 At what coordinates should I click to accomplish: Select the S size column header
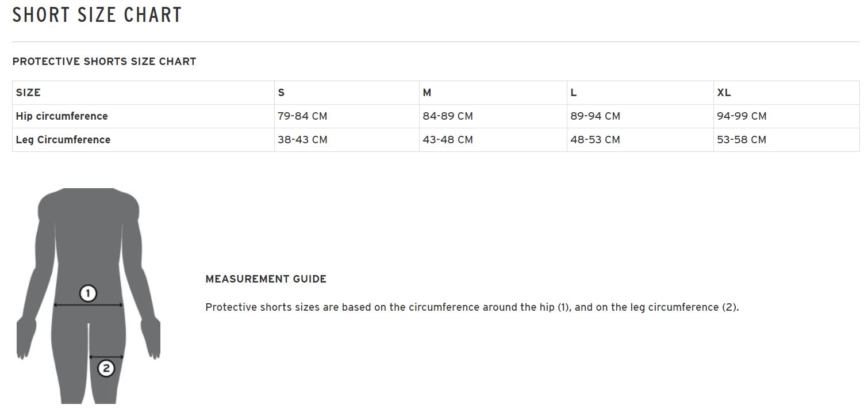point(281,93)
